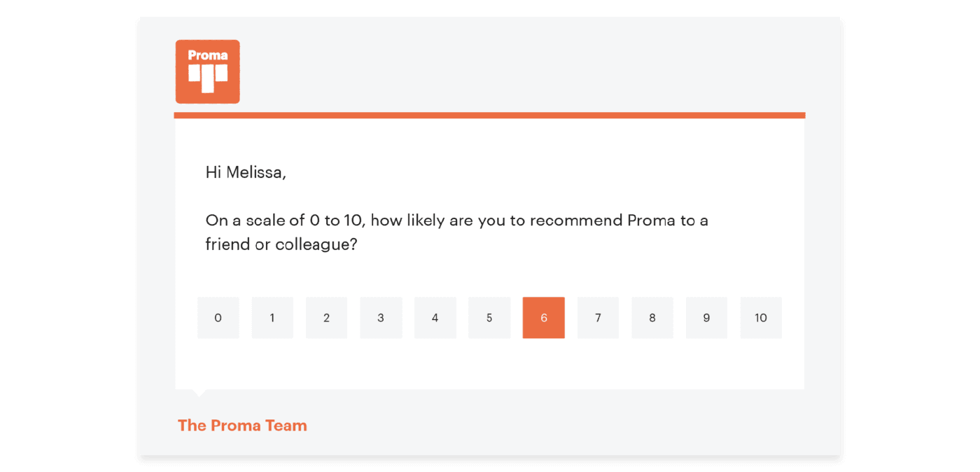This screenshot has height=472, width=980.
Task: Select rating 1 on the survey scale
Action: click(272, 317)
